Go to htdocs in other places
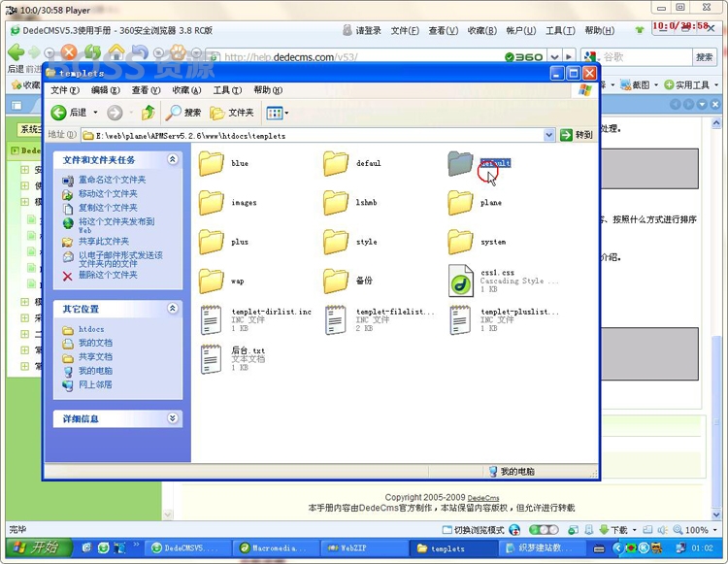This screenshot has width=728, height=564. tap(91, 329)
